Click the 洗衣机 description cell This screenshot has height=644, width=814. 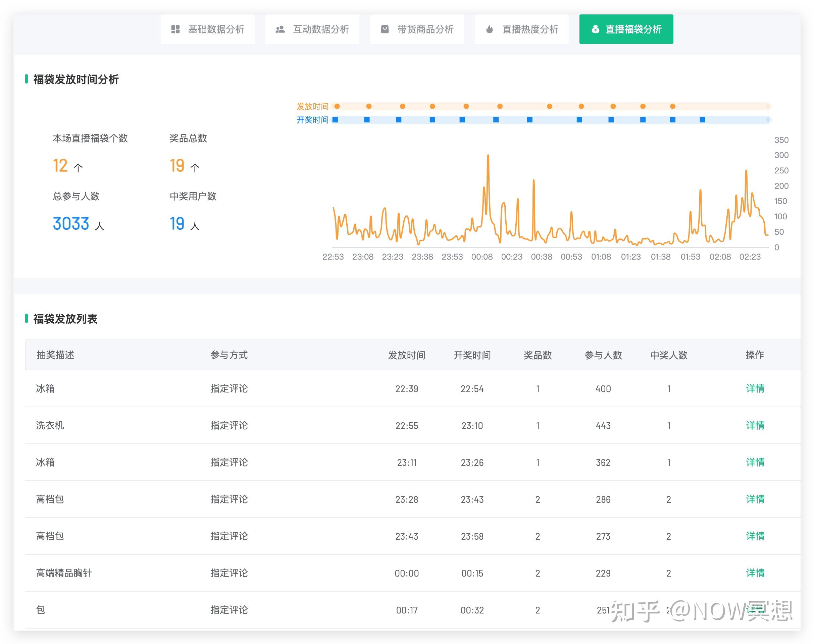(50, 426)
